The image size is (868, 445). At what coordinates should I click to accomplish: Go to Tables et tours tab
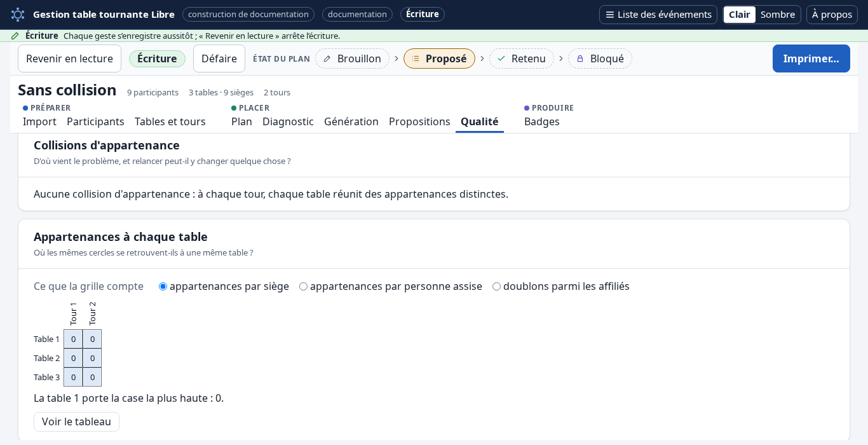click(170, 121)
